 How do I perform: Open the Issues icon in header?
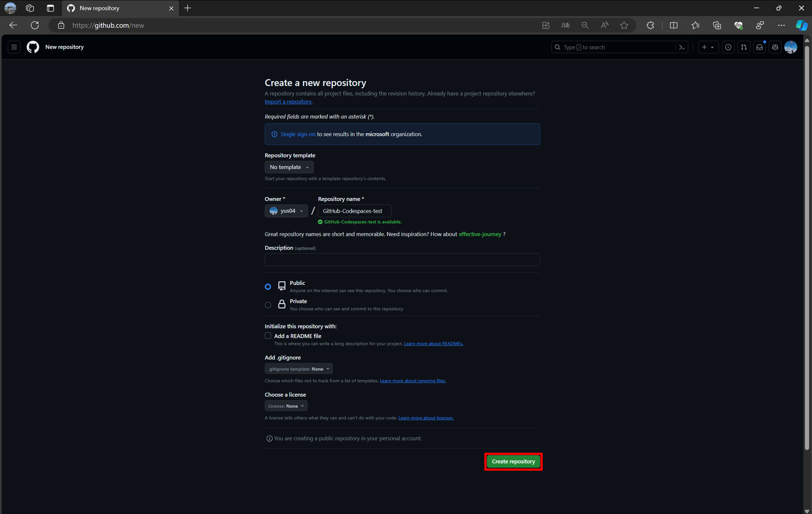tap(728, 47)
